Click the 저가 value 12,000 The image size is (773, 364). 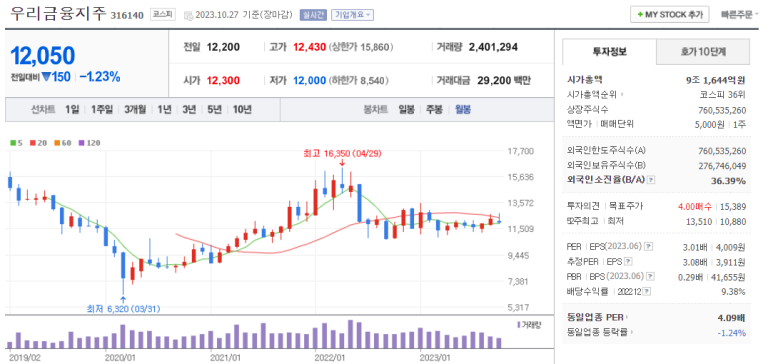[x=309, y=80]
